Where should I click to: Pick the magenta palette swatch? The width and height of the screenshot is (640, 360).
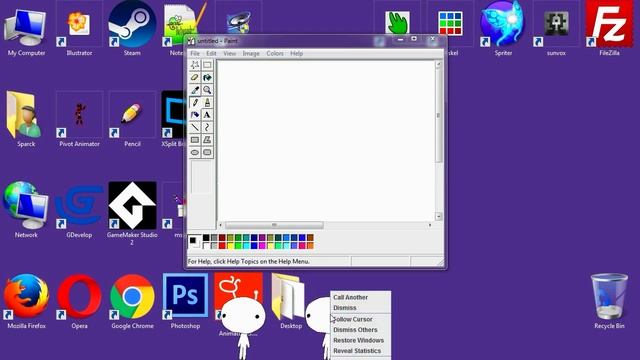click(262, 245)
